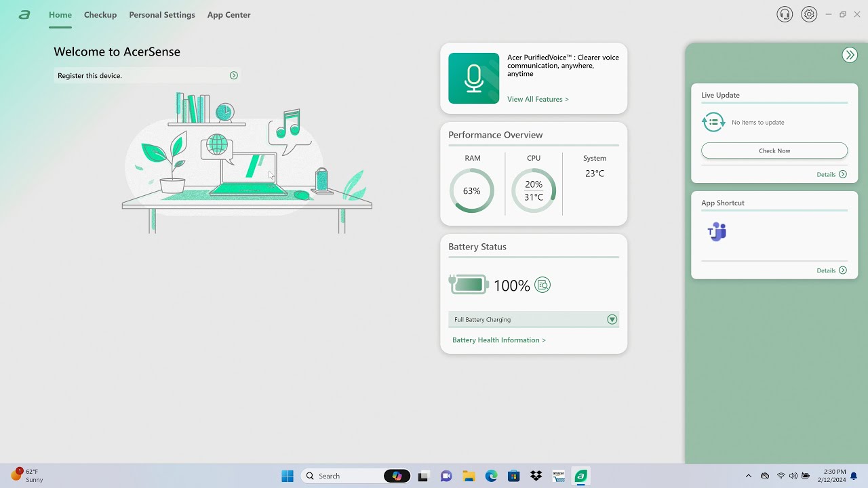Click the register device arrow icon
This screenshot has width=868, height=488.
[233, 76]
